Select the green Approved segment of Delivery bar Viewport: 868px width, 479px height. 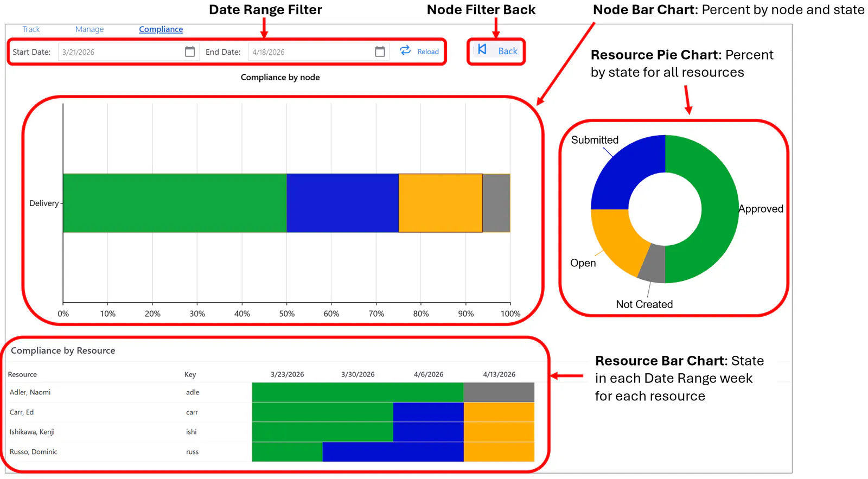point(175,203)
